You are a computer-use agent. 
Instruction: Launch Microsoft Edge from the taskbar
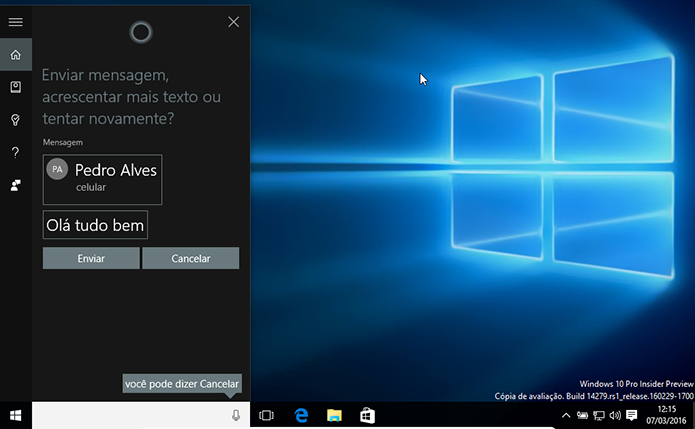click(x=301, y=415)
